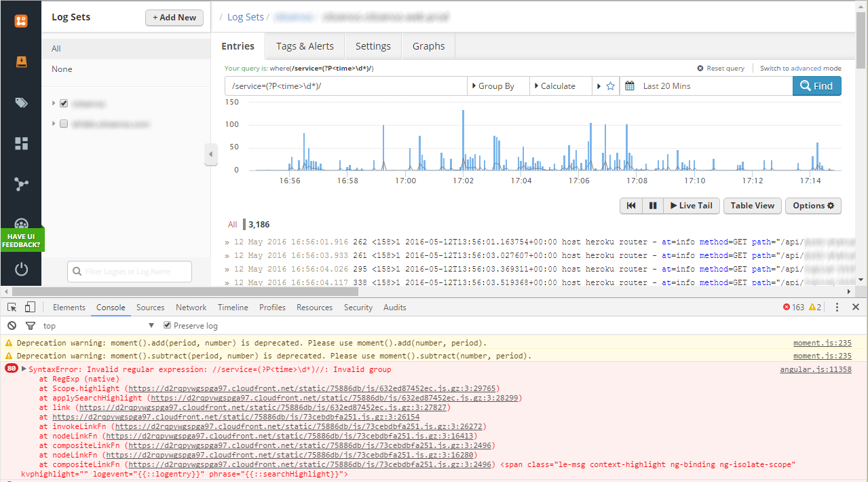The width and height of the screenshot is (868, 482).
Task: Open the Group By dropdown
Action: tap(498, 86)
